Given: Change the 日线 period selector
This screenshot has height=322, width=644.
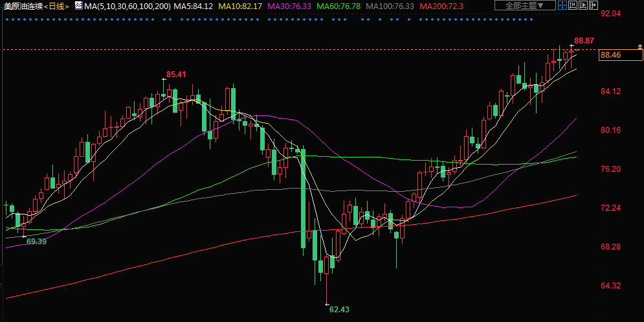Looking at the screenshot, I should pyautogui.click(x=57, y=6).
